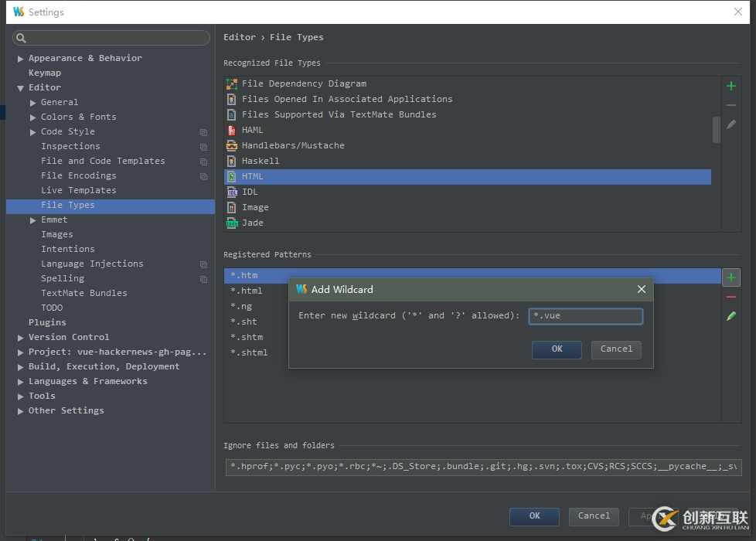Click the Recognized File Types scrollbar
756x541 pixels.
click(717, 130)
